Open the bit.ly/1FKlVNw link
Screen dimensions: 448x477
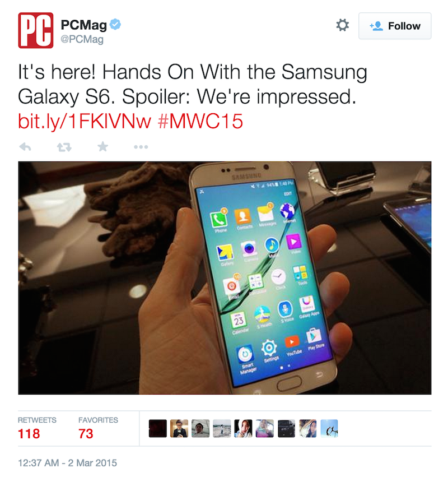tap(85, 121)
